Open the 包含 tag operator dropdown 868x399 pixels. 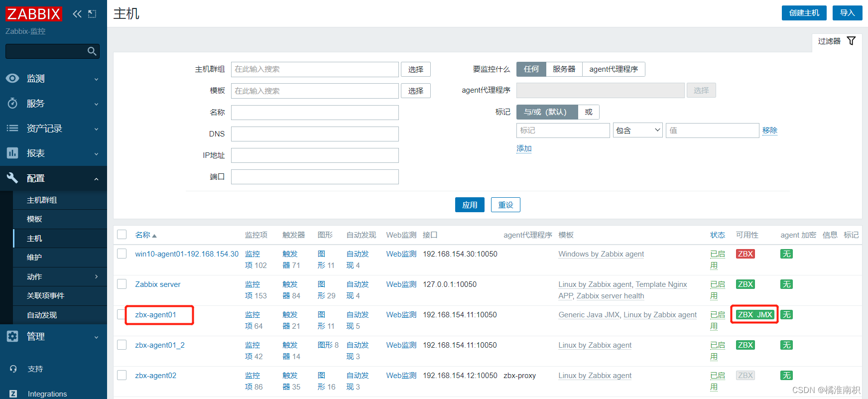pos(638,131)
